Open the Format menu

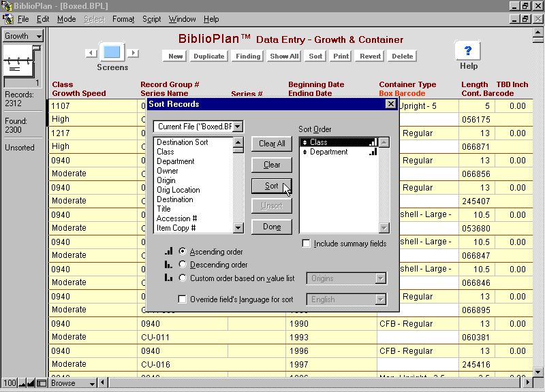point(123,19)
